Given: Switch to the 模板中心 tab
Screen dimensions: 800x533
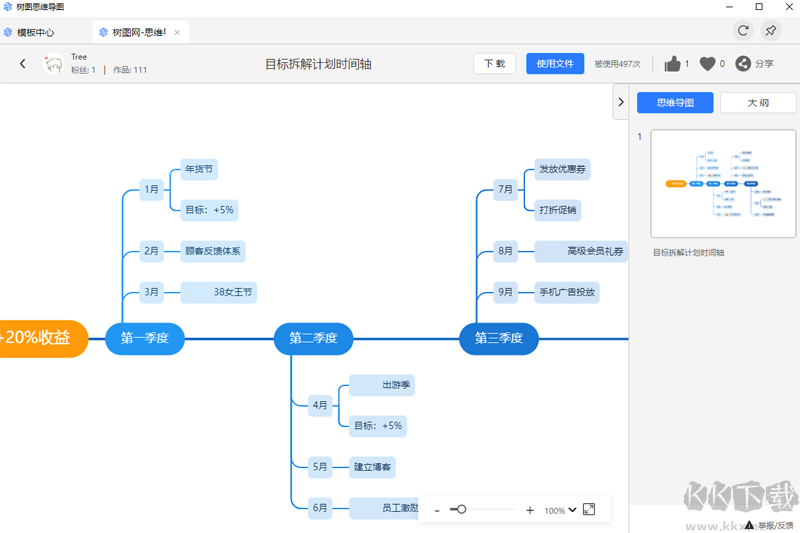Looking at the screenshot, I should [35, 32].
